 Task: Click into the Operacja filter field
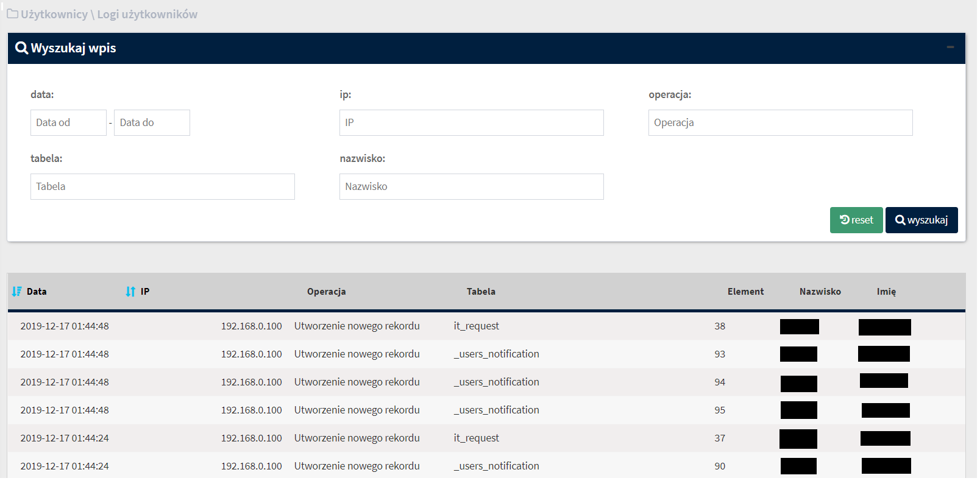click(780, 122)
